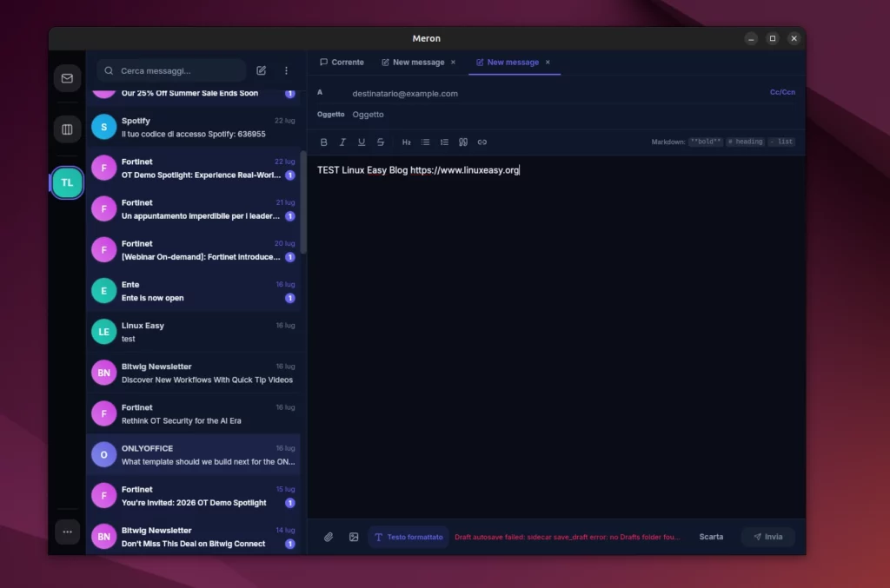Insert a hyperlink
890x588 pixels.
click(x=482, y=142)
